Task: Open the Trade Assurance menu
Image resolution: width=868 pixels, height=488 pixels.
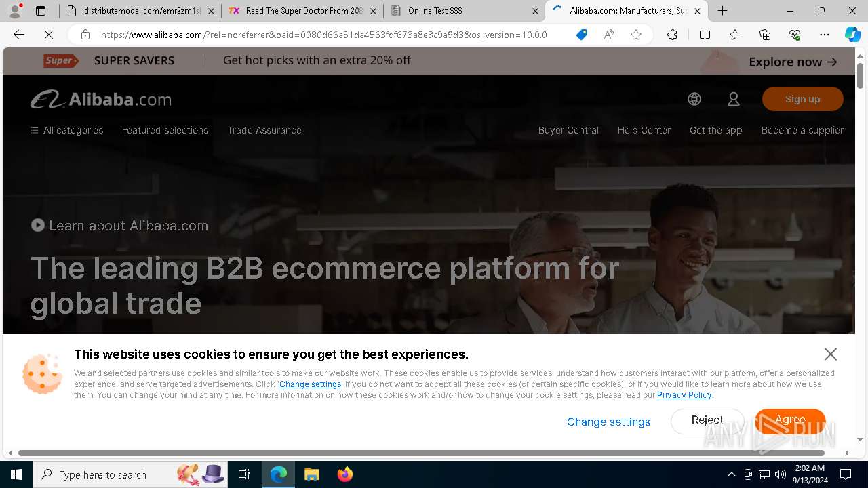Action: (264, 130)
